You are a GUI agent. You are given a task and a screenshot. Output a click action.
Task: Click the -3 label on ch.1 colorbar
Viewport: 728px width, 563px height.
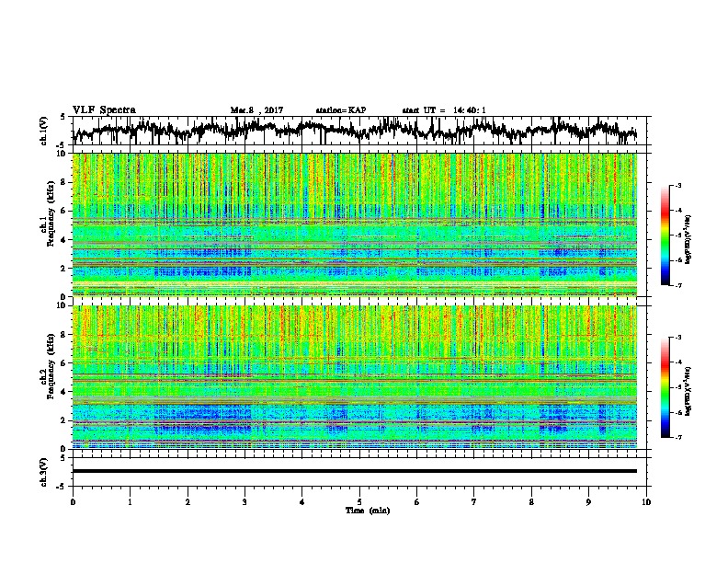pos(678,185)
